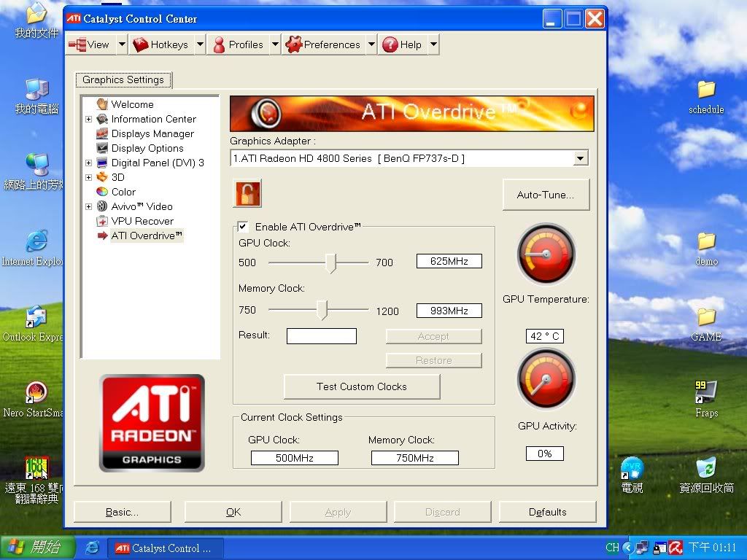Expand the Information Center tree node

point(89,120)
